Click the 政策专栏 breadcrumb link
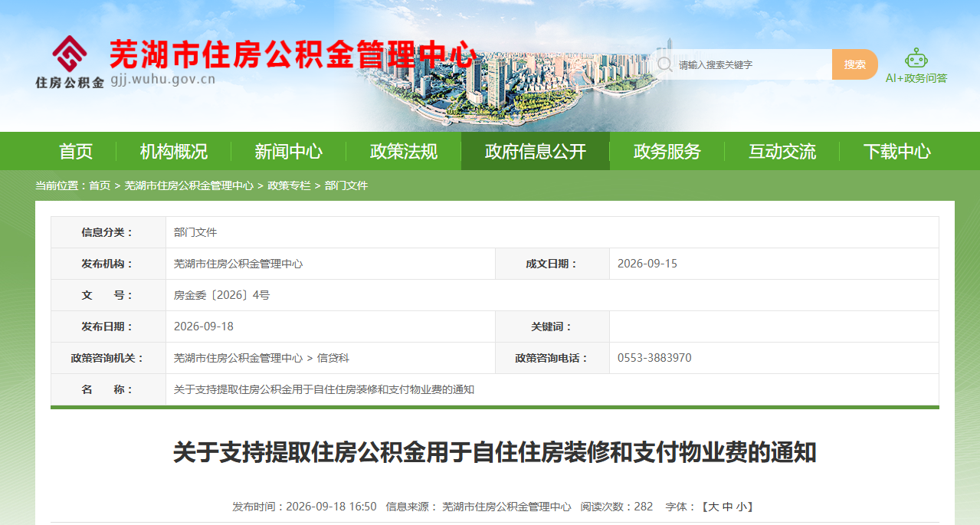Screen dimensions: 980x525 289,185
